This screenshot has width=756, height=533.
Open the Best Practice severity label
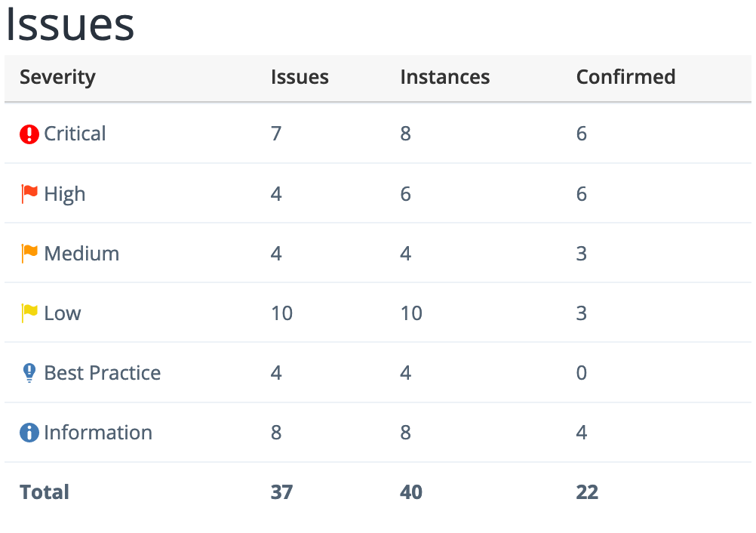tap(102, 373)
